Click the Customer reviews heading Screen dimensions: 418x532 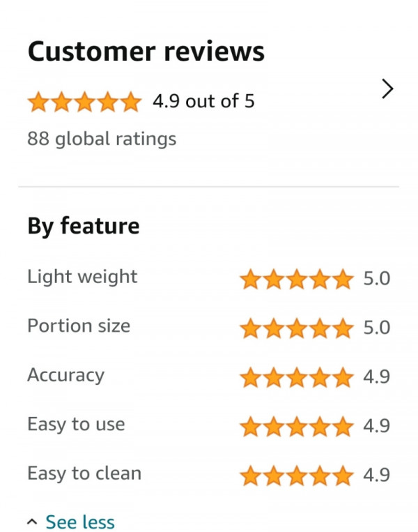146,52
